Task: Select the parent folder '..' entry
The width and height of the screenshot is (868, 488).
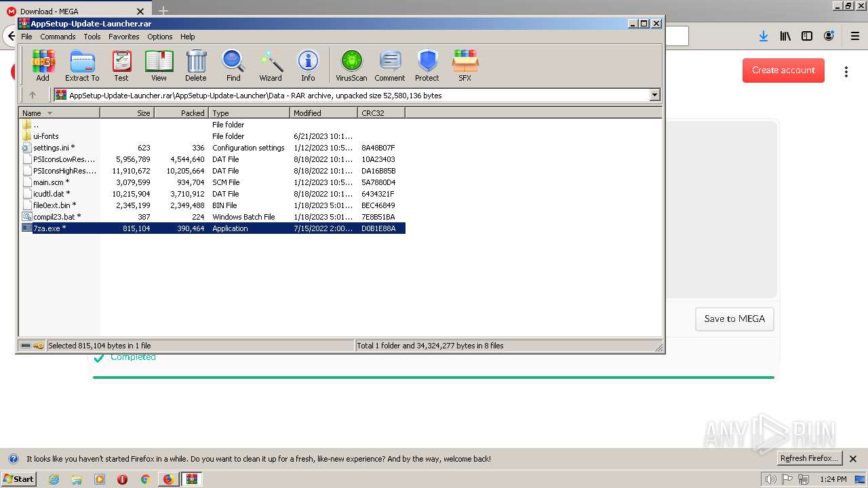Action: point(212,125)
